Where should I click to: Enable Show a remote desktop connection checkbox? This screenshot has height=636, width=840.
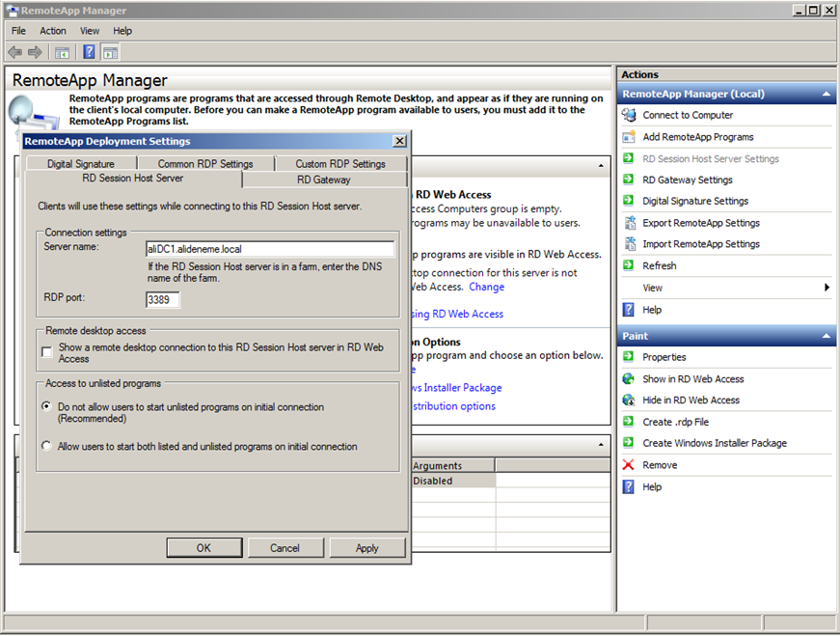click(47, 352)
